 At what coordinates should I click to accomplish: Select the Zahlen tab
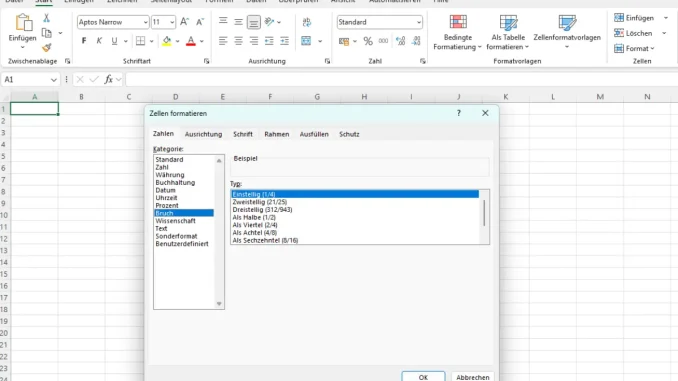point(163,134)
